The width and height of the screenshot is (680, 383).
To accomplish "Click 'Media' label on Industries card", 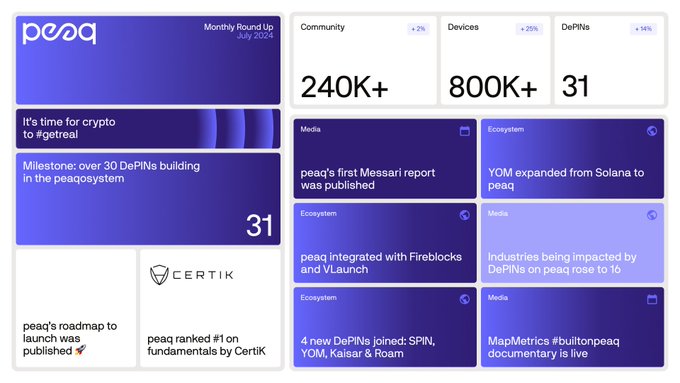I will (498, 213).
